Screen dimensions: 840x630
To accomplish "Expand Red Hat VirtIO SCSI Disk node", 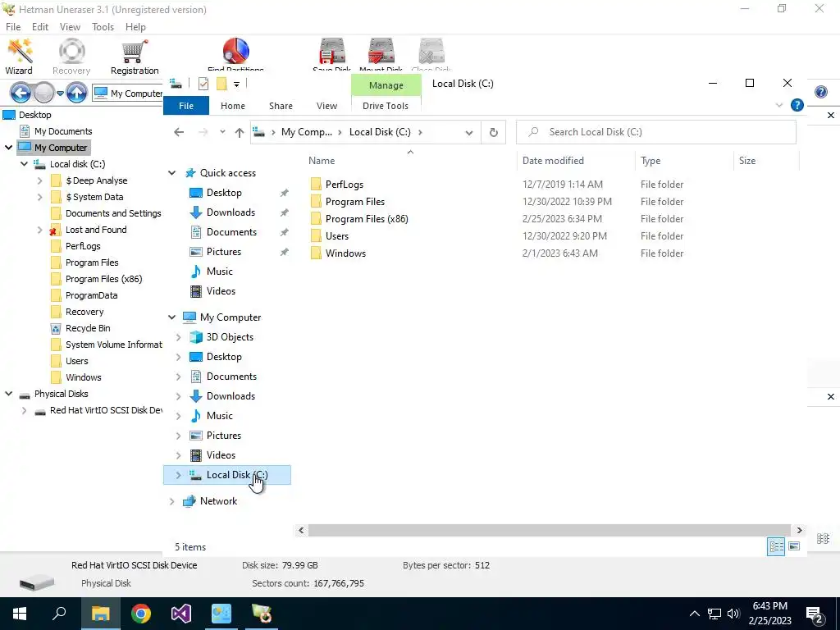I will tap(24, 410).
